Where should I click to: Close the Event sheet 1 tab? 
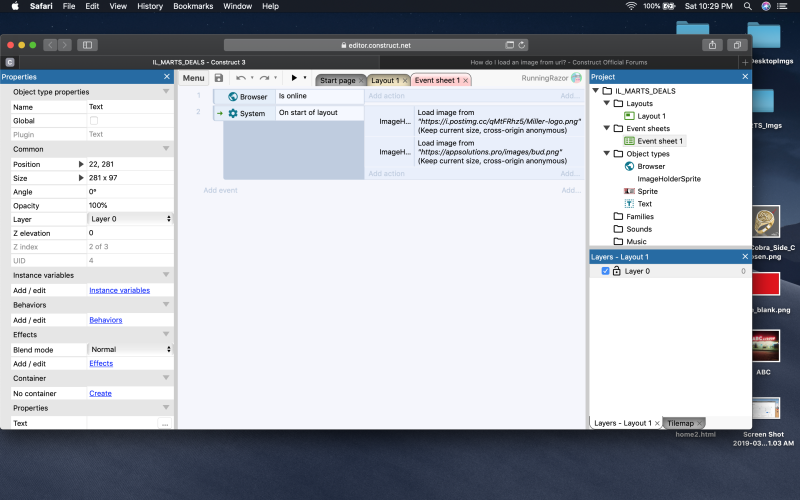click(465, 80)
